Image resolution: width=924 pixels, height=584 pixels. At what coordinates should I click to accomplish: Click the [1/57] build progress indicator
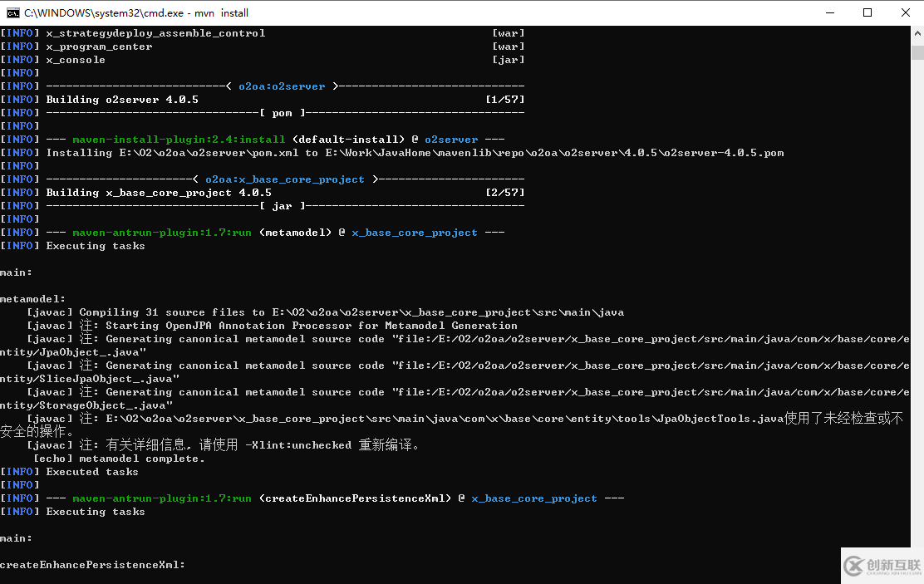click(x=505, y=100)
